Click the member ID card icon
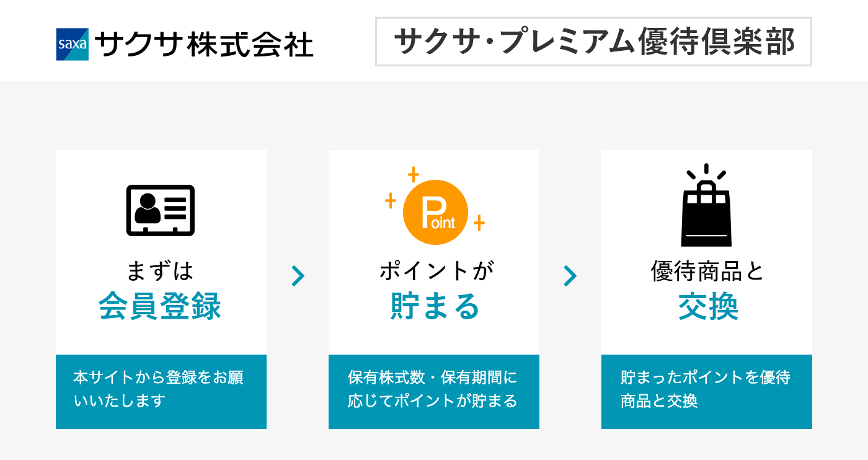Viewport: 868px width, 460px height. [161, 210]
